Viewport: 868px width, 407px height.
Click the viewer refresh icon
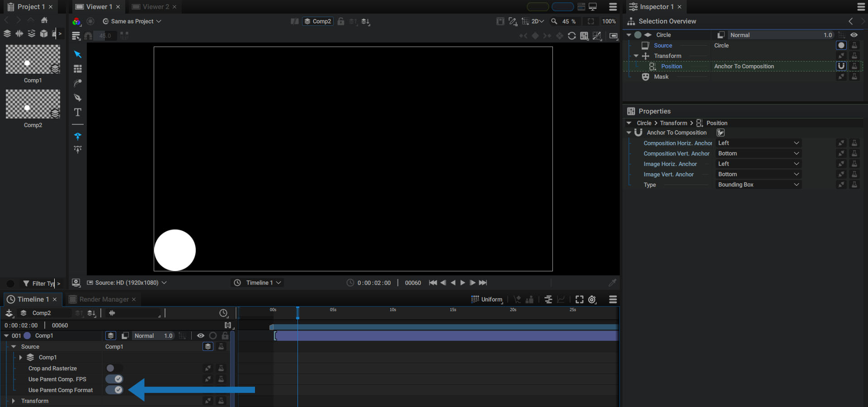coord(572,36)
